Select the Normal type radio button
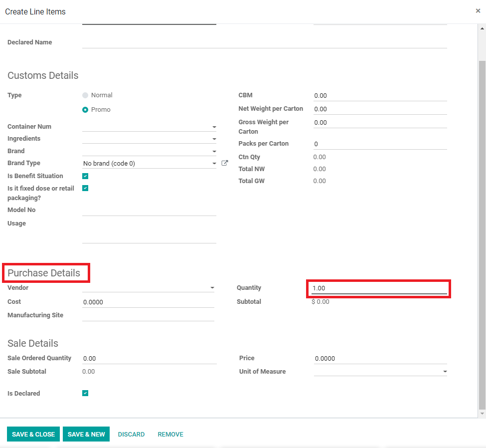Screen dimensions: 486x448 [85, 95]
